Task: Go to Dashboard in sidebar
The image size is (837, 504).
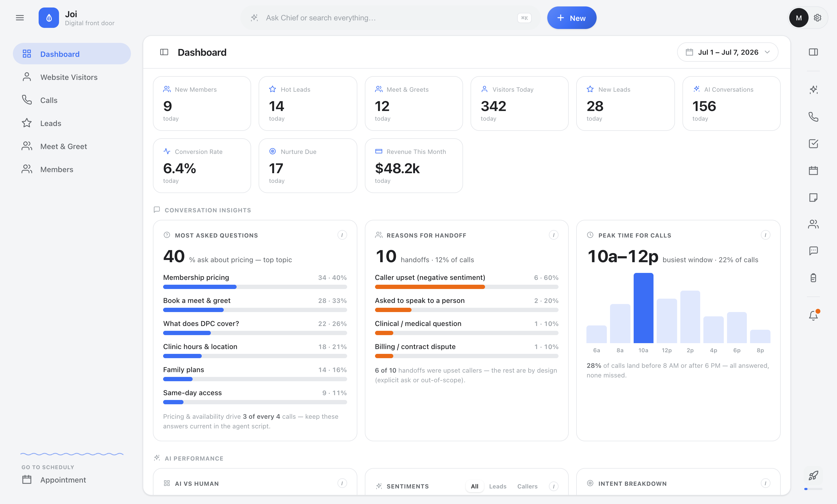Action: pos(72,54)
